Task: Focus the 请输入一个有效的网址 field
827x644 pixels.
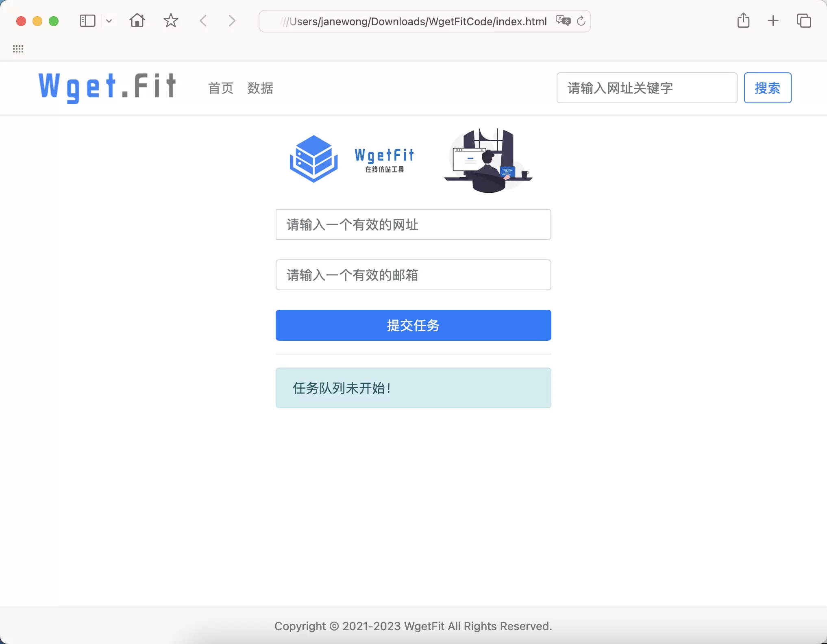Action: pos(413,224)
